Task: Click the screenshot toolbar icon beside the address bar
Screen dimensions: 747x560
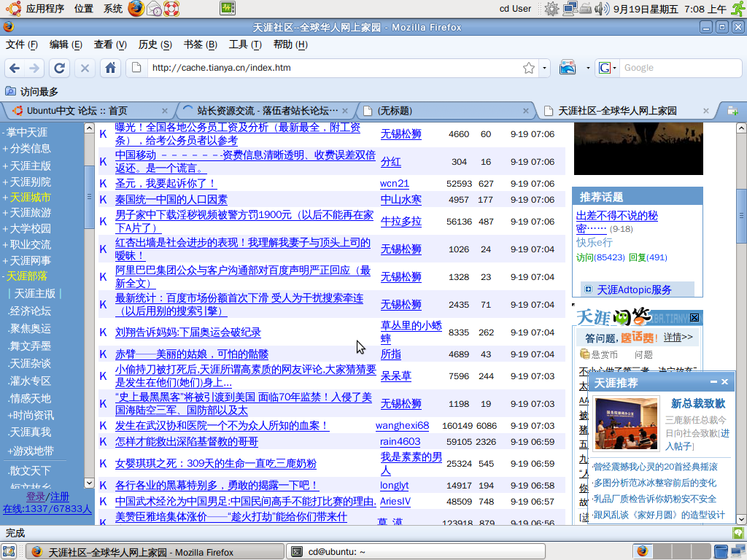Action: coord(568,68)
